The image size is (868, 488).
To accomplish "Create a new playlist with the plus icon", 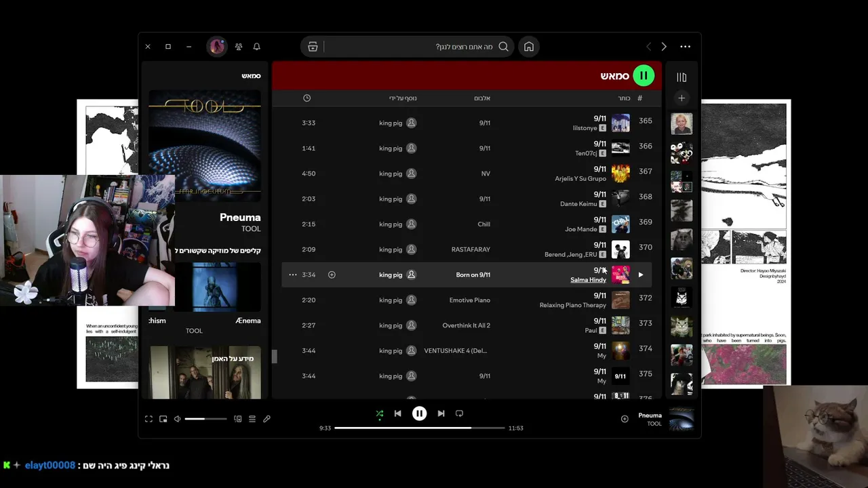I will click(x=682, y=98).
